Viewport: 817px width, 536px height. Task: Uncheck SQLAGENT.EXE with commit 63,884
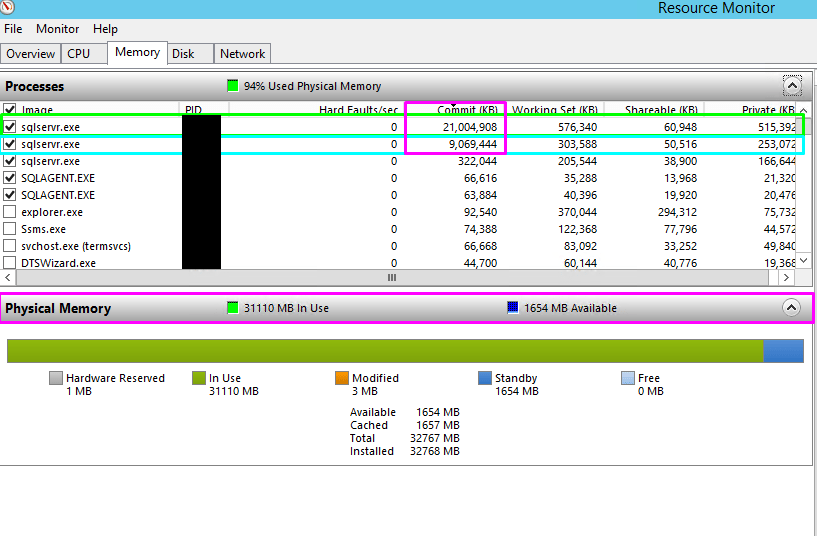9,195
